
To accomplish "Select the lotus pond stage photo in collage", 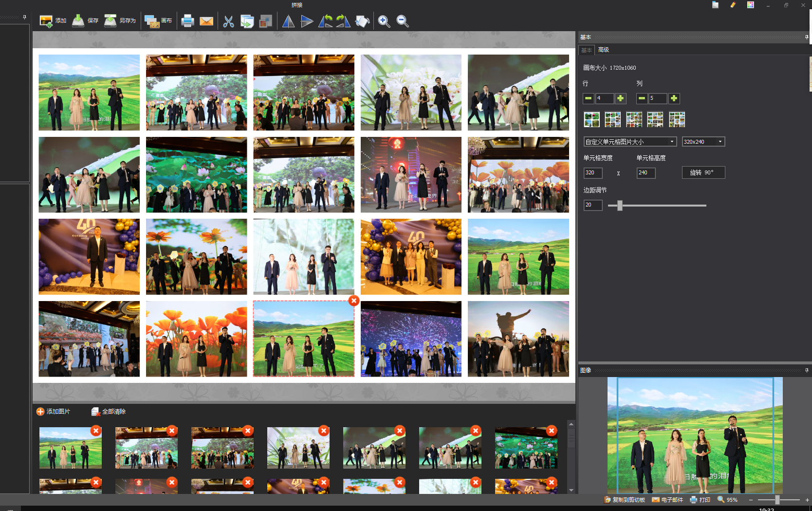I will [197, 174].
